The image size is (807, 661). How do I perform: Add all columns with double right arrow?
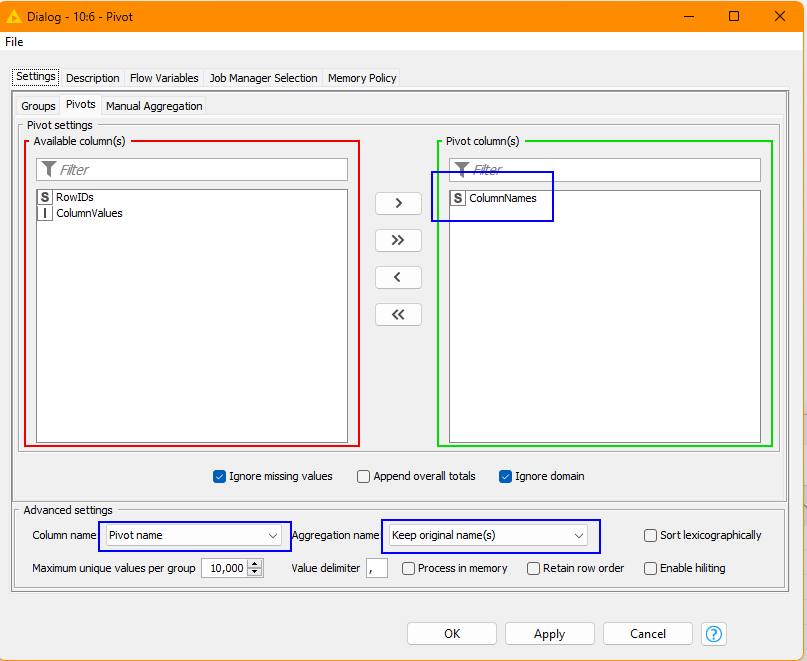tap(398, 240)
